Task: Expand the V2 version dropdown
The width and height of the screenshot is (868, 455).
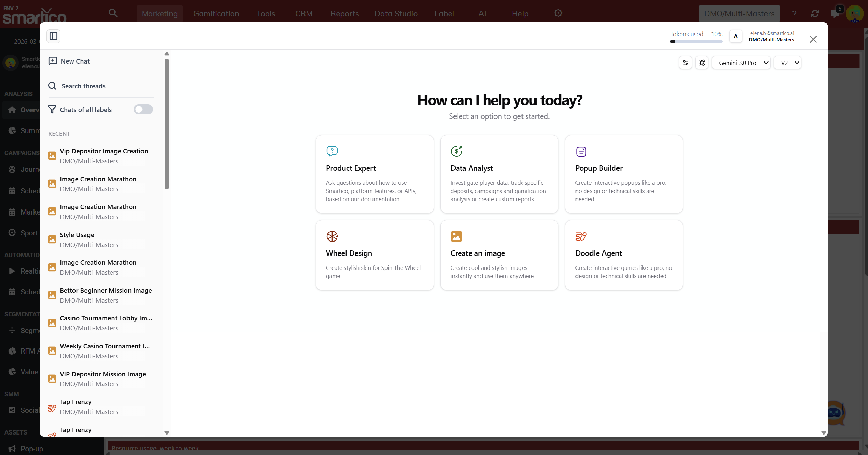Action: tap(787, 63)
